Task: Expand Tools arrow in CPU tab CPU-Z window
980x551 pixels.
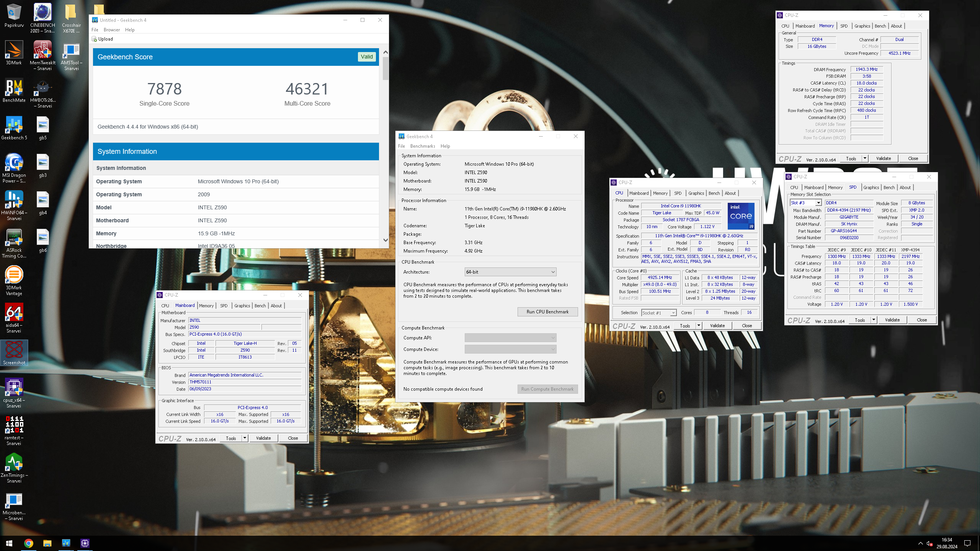Action: (x=699, y=326)
